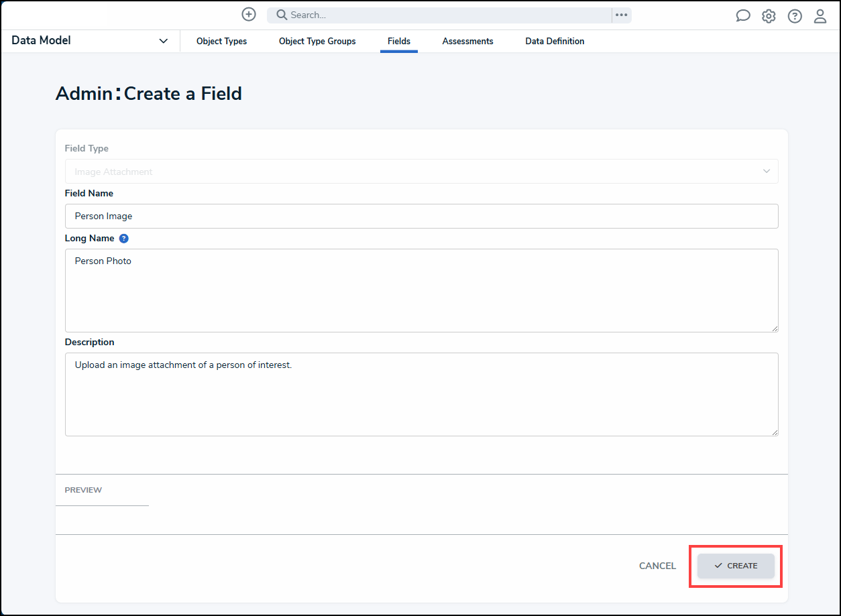Viewport: 841px width, 616px height.
Task: Click the search magnifier icon
Action: click(x=281, y=14)
